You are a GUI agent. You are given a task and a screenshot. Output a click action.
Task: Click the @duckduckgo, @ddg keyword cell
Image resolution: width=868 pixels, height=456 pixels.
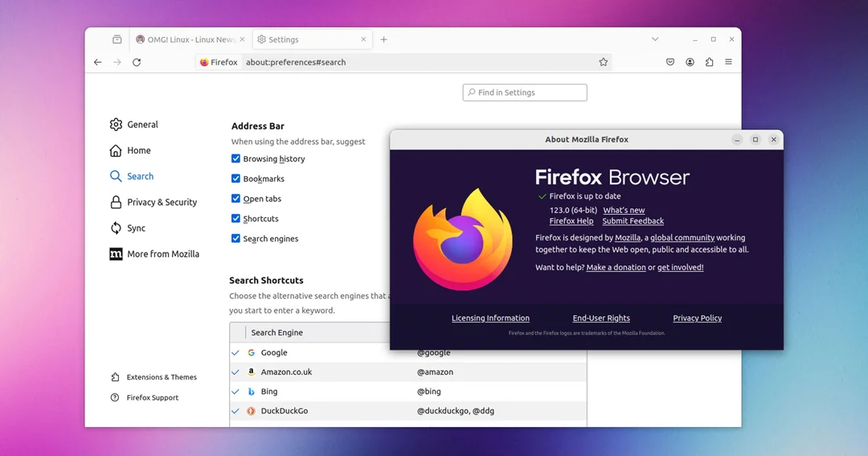coord(456,411)
